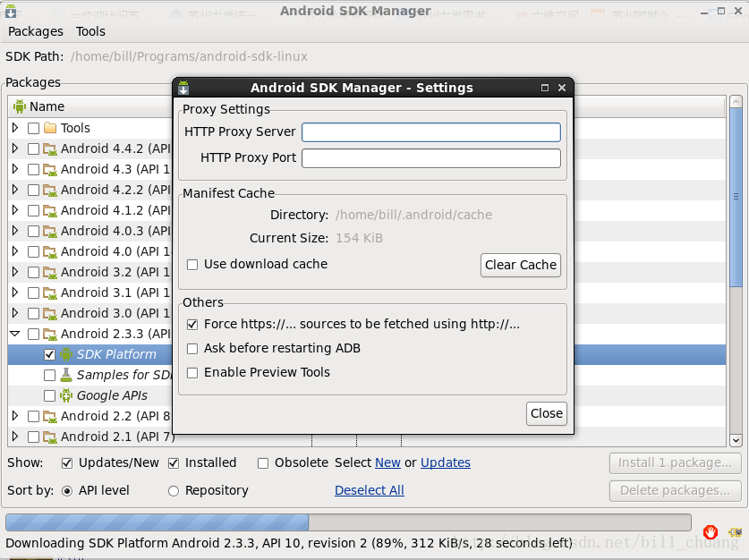Check the Samples for SDK checkbox
The image size is (749, 560).
pos(50,375)
